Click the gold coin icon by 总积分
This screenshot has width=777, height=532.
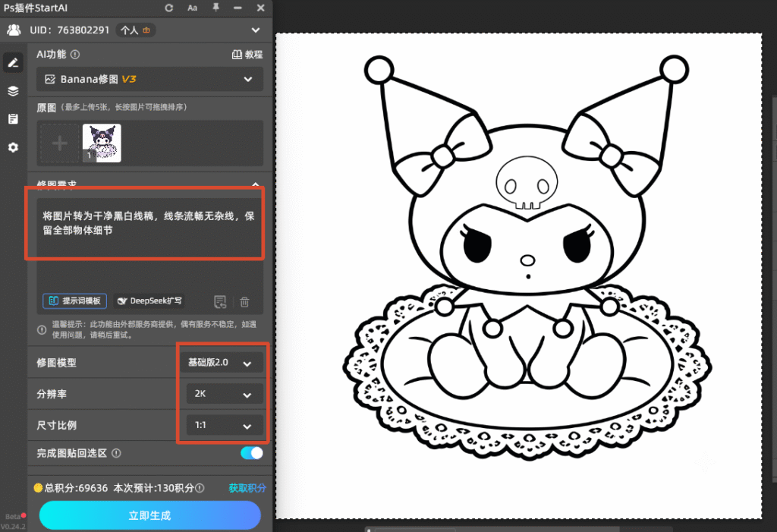tap(38, 488)
